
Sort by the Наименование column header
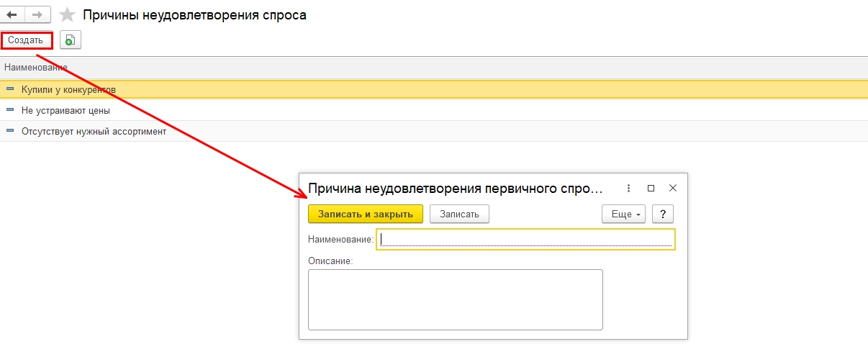click(x=36, y=67)
